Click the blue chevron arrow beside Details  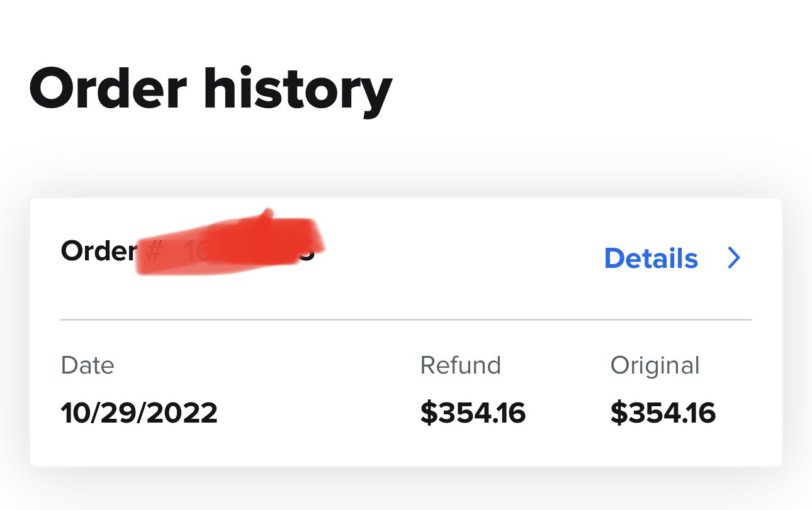click(x=733, y=258)
